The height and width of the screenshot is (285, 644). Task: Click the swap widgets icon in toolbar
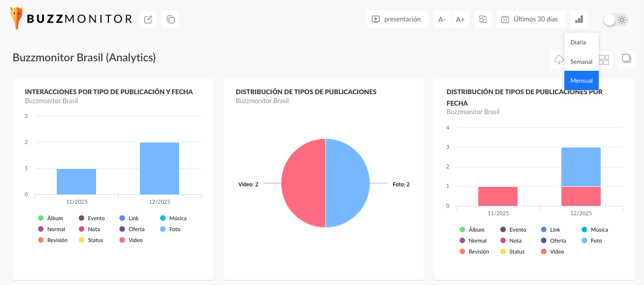point(483,19)
